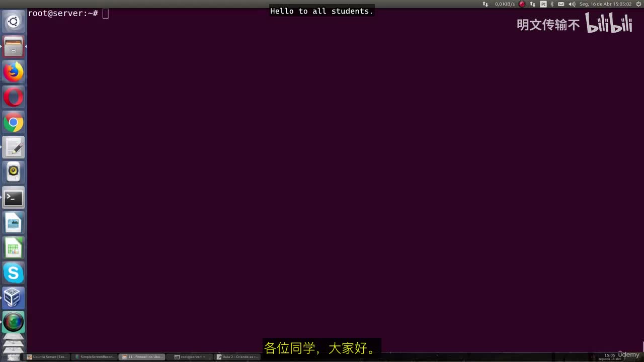The width and height of the screenshot is (644, 362).
Task: Click the 0,0 KiB/s network speed text
Action: pos(505,4)
